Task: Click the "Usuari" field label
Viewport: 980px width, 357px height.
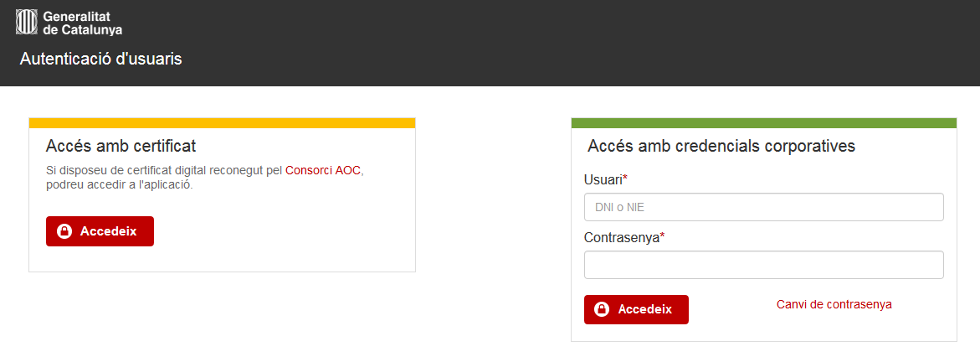Action: coord(603,179)
